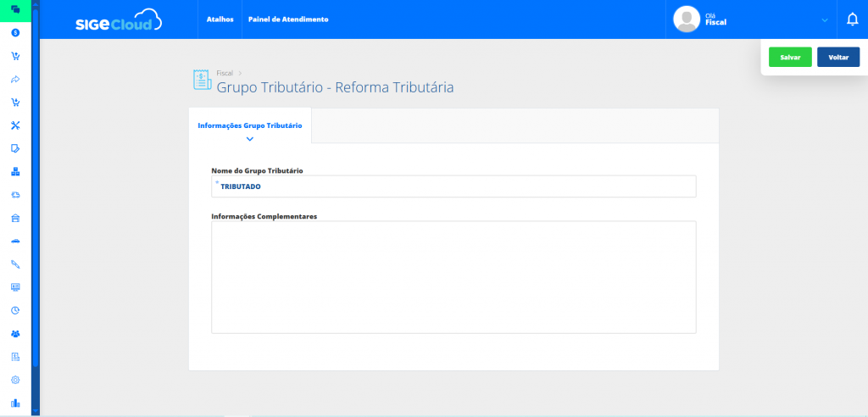Collapse the Informações Grupo Tributário chevron
The height and width of the screenshot is (417, 868).
pos(249,138)
